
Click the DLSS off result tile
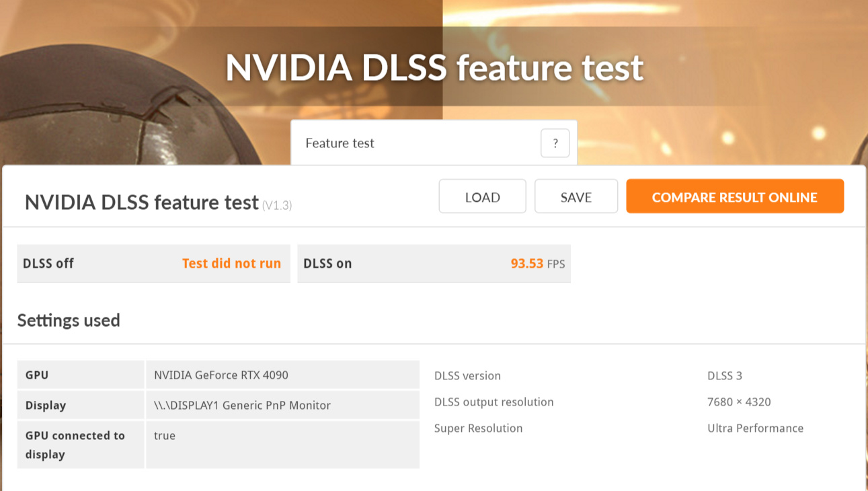[x=153, y=264]
